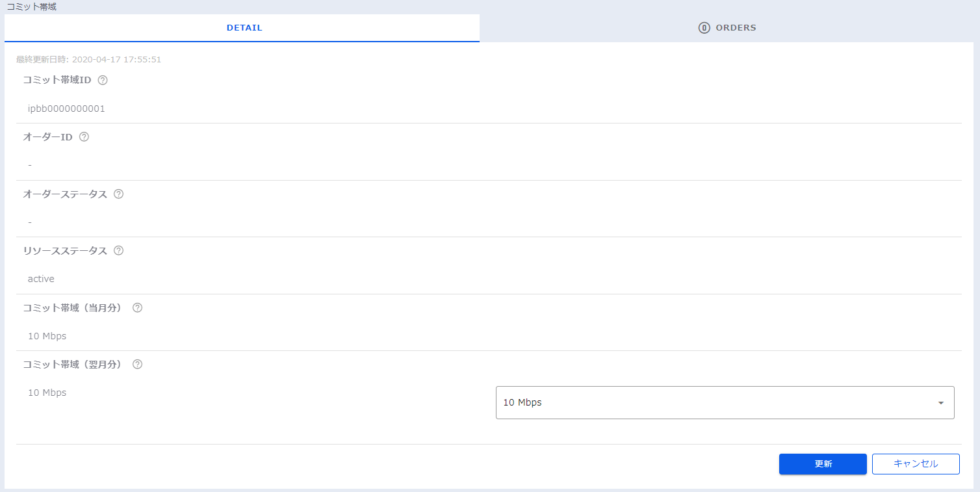
Task: Click the help icon beside コミット帯域ID
Action: 102,81
